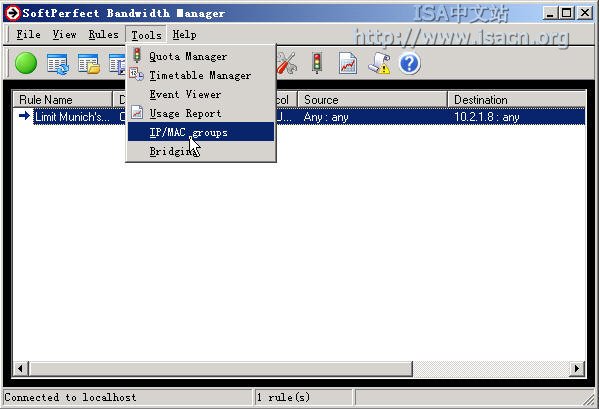
Task: Open usage report chart toolbar icon
Action: (x=348, y=63)
